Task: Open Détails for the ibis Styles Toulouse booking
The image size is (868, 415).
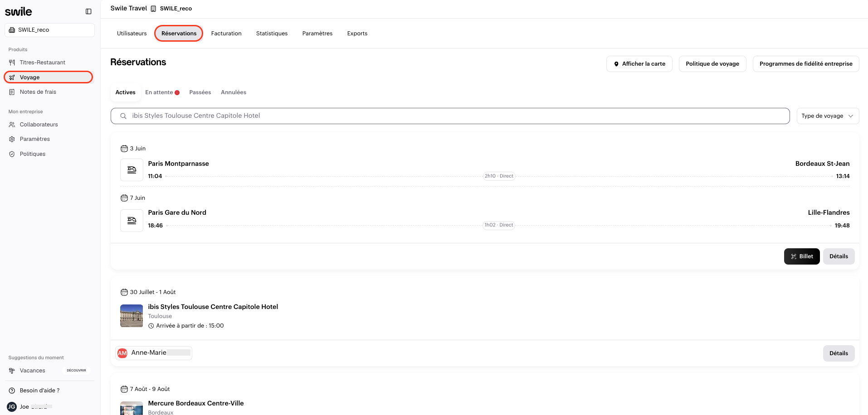Action: click(839, 353)
